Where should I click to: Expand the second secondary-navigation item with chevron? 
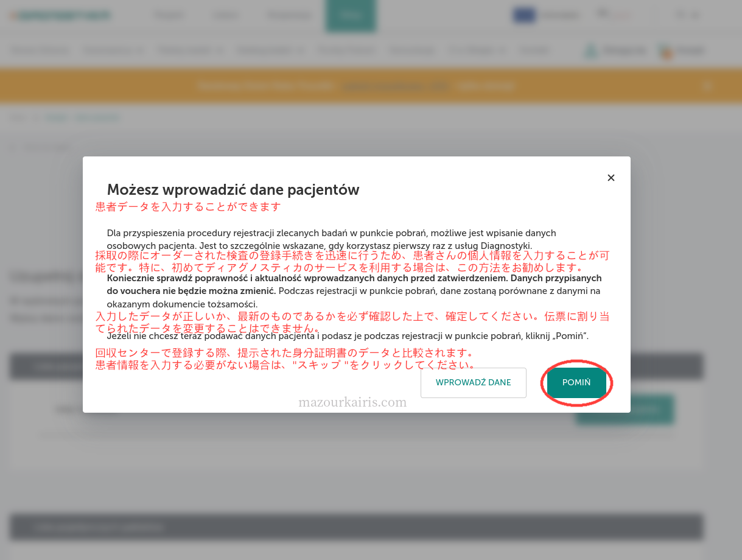[x=114, y=51]
